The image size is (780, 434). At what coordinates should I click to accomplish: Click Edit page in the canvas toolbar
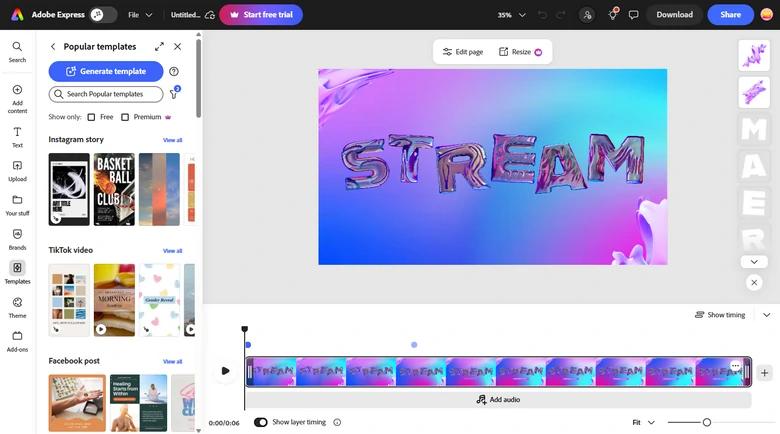coord(463,52)
